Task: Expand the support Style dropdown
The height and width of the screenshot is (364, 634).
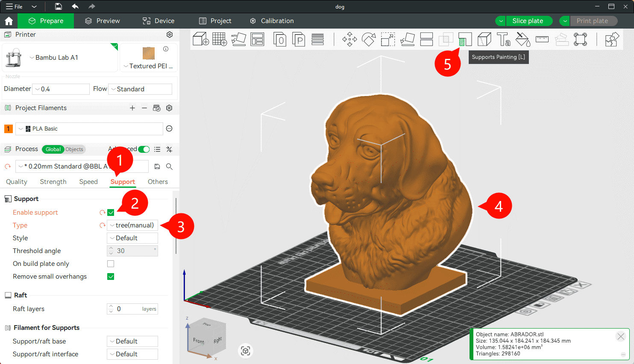Action: [x=132, y=238]
